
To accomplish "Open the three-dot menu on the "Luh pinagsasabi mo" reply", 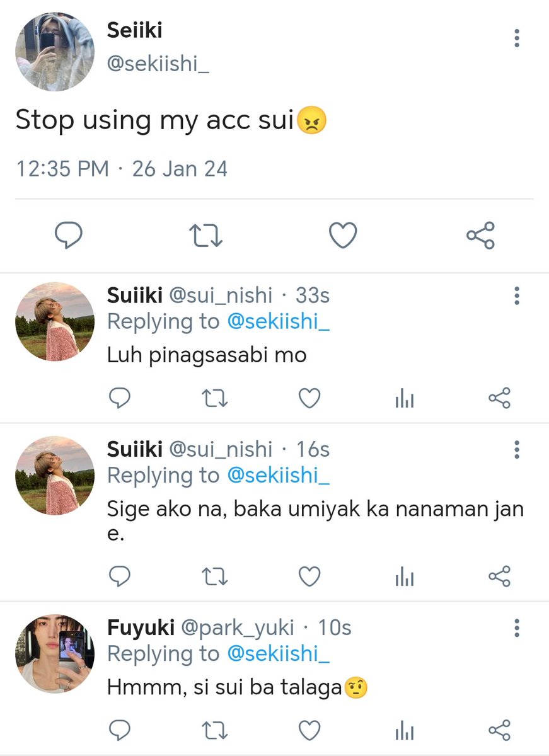I will click(x=517, y=295).
